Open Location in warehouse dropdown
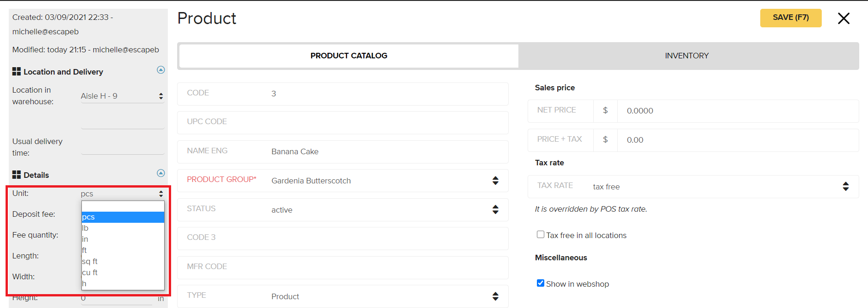This screenshot has height=308, width=868. coord(123,96)
